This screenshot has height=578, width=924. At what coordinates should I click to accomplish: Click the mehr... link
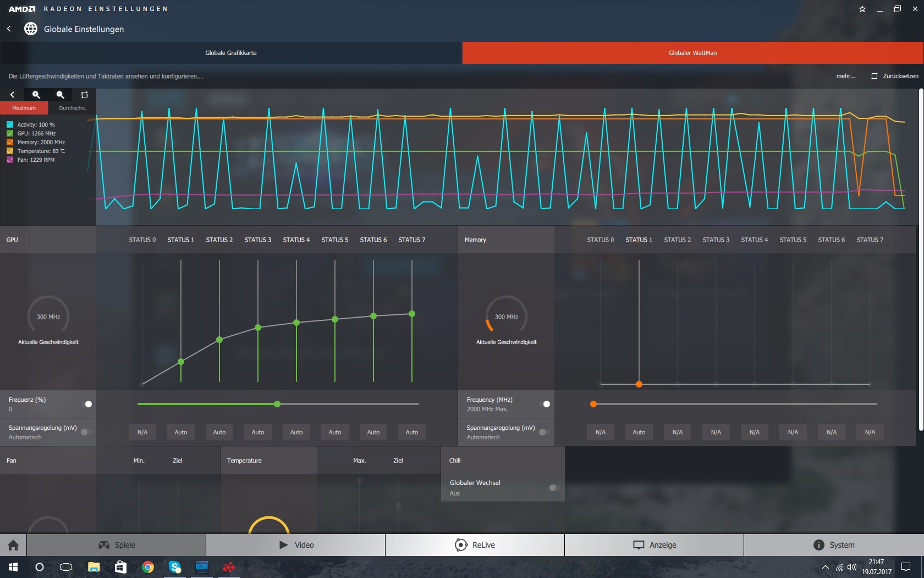pos(846,77)
